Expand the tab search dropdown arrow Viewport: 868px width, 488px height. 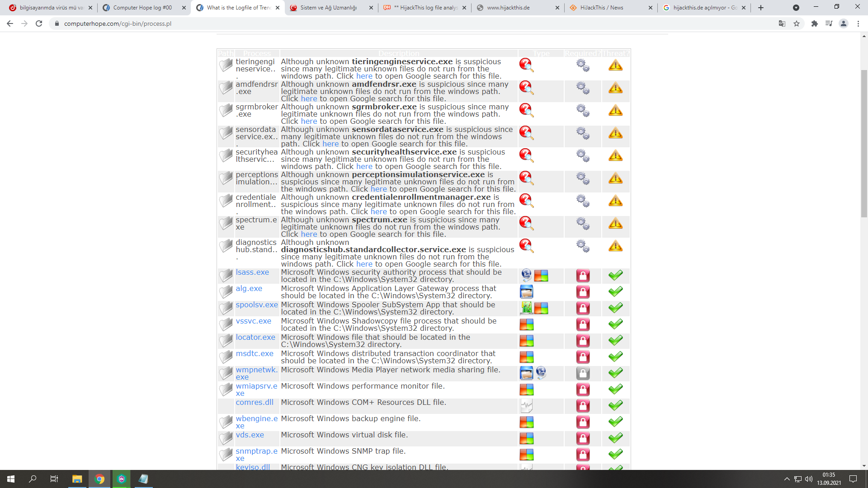[x=796, y=8]
